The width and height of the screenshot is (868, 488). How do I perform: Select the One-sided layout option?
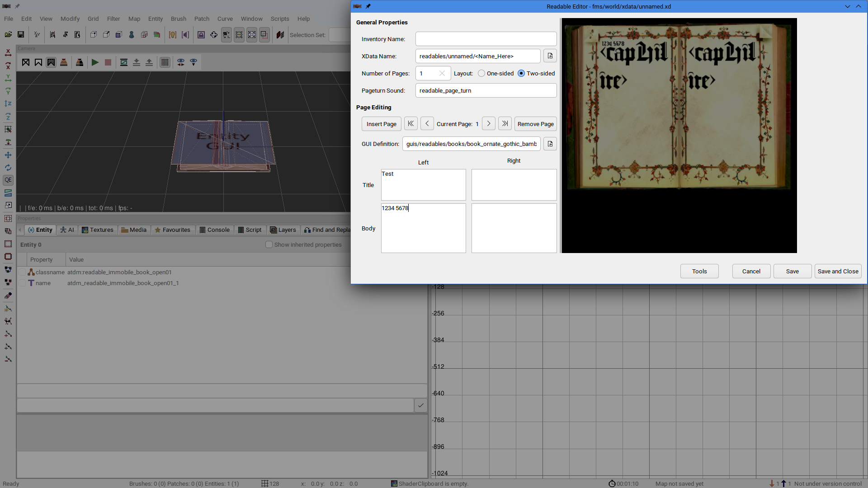coord(481,73)
